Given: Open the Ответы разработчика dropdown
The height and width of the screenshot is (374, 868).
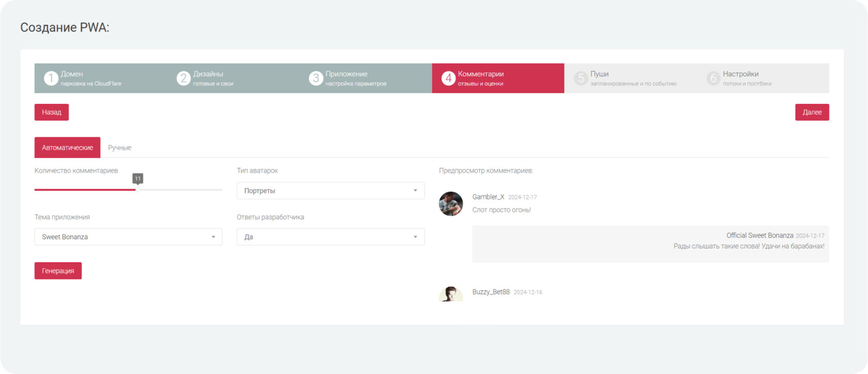Looking at the screenshot, I should pos(330,237).
